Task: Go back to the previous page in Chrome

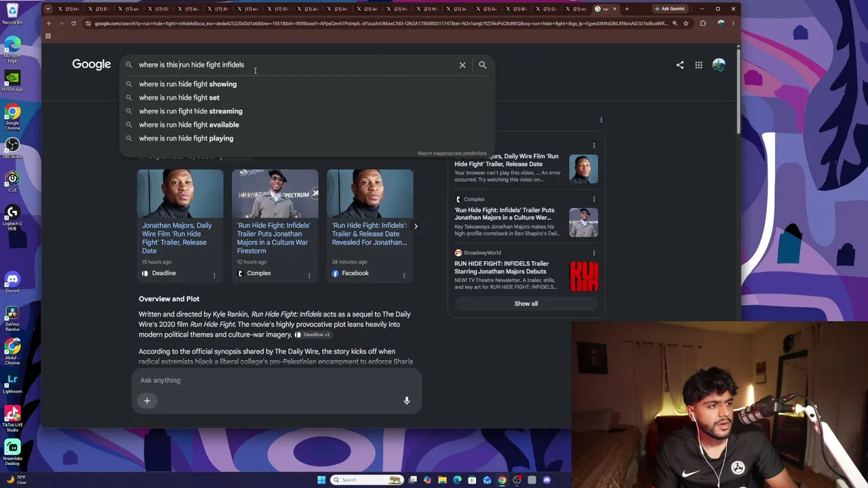Action: (x=49, y=23)
